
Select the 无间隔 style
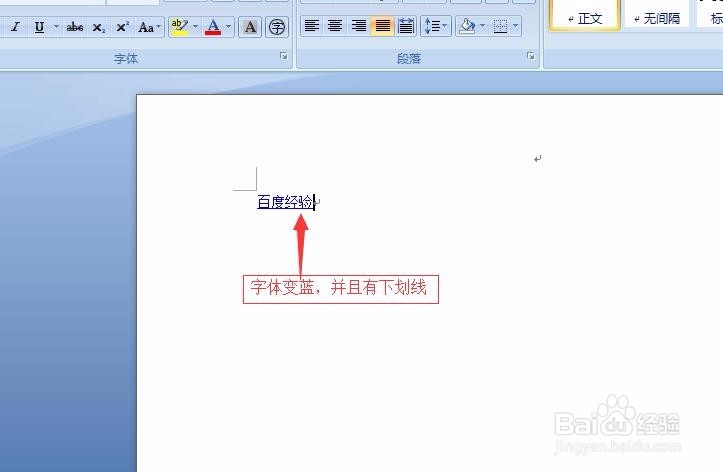point(657,16)
